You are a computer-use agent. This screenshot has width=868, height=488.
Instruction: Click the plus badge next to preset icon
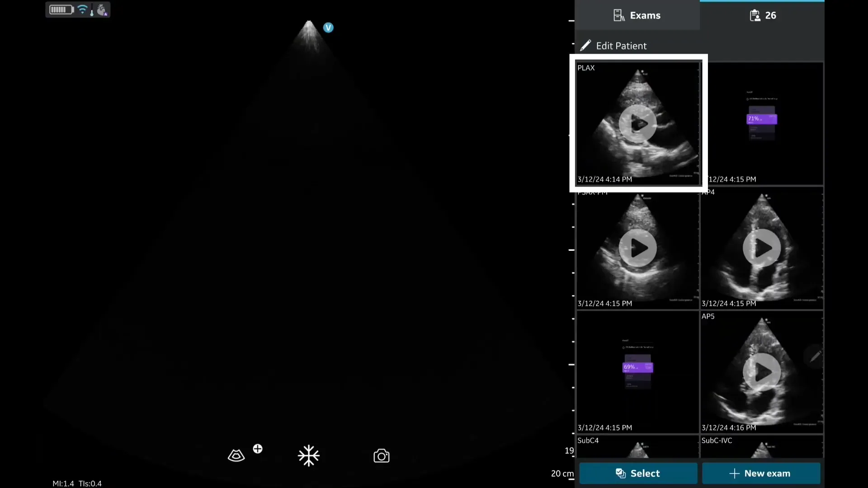pyautogui.click(x=258, y=449)
